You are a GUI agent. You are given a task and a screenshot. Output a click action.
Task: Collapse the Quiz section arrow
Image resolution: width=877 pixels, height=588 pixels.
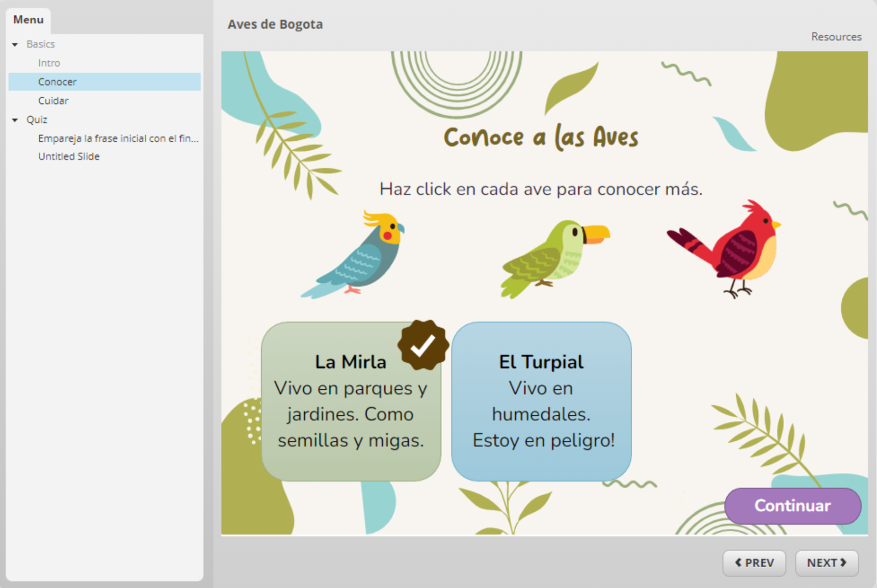pos(15,120)
